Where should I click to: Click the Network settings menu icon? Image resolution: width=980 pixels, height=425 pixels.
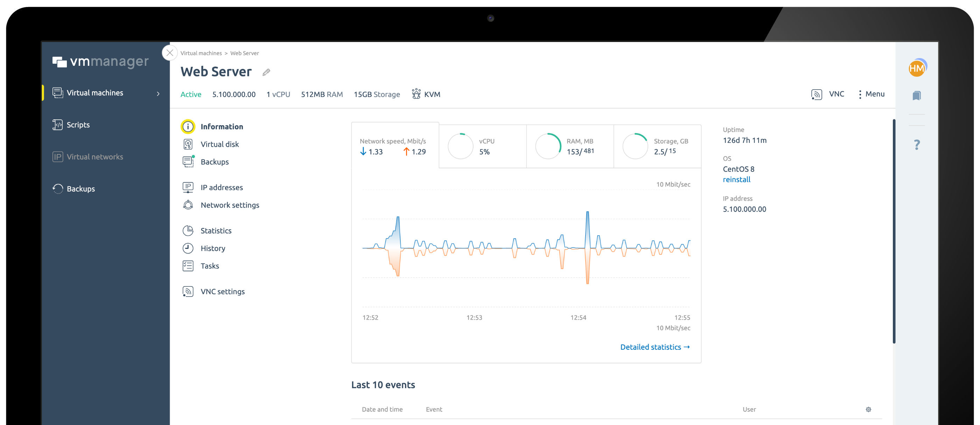coord(187,204)
